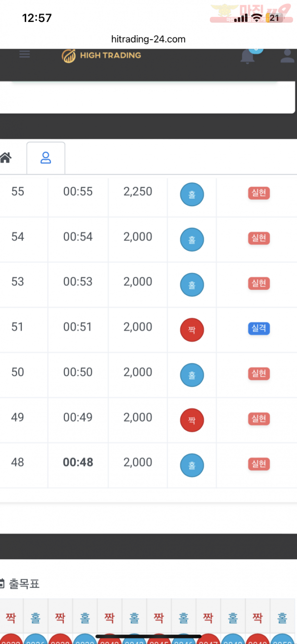Viewport: 297px width, 644px height.
Task: Tap the hitrading-24.com address bar
Action: click(148, 39)
